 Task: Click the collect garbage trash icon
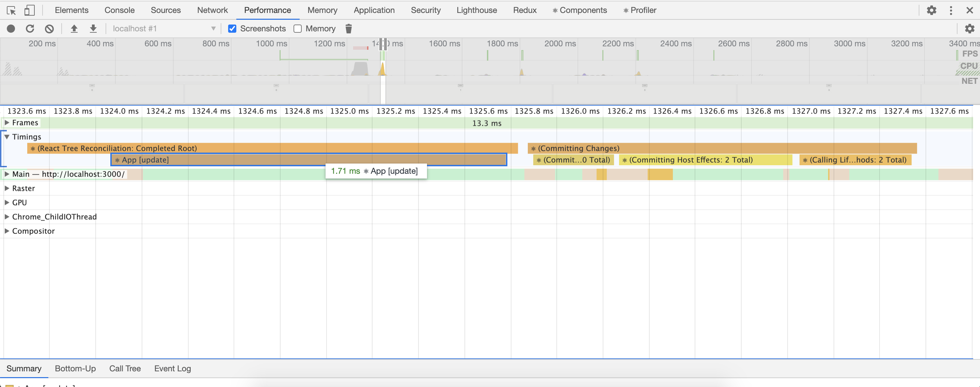348,29
